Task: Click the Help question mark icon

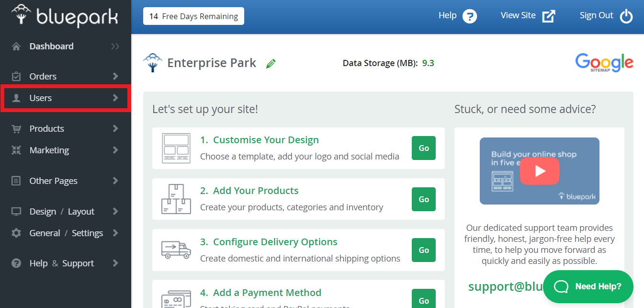Action: pos(470,16)
